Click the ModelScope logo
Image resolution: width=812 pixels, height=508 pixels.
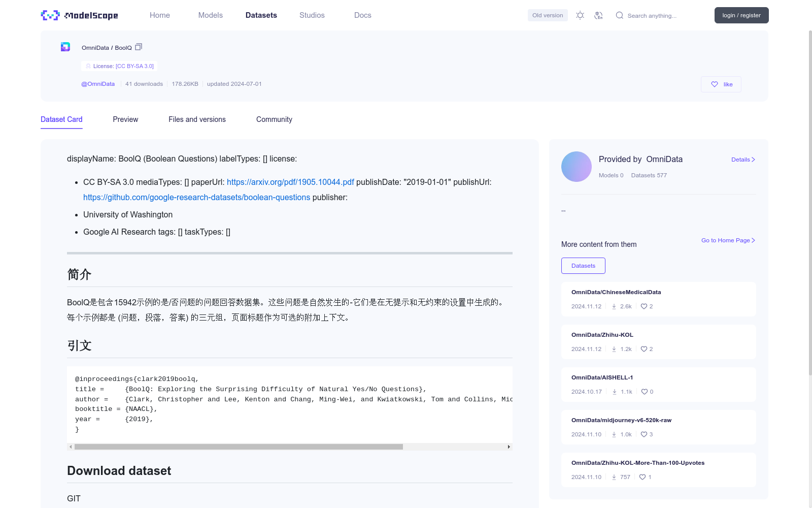click(79, 15)
